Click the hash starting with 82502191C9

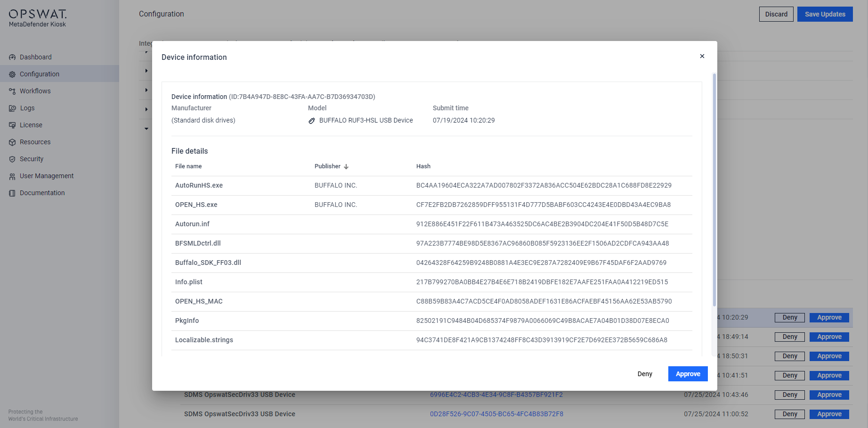(x=543, y=321)
